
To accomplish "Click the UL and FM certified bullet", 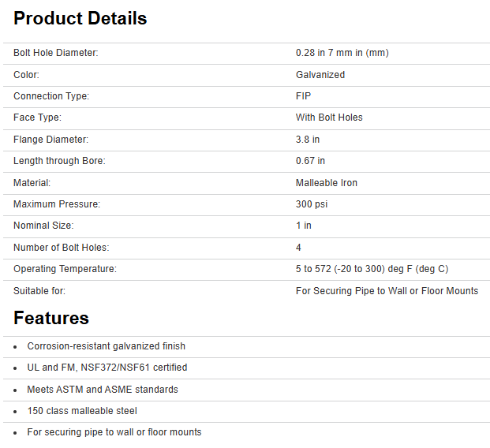I will pos(107,368).
